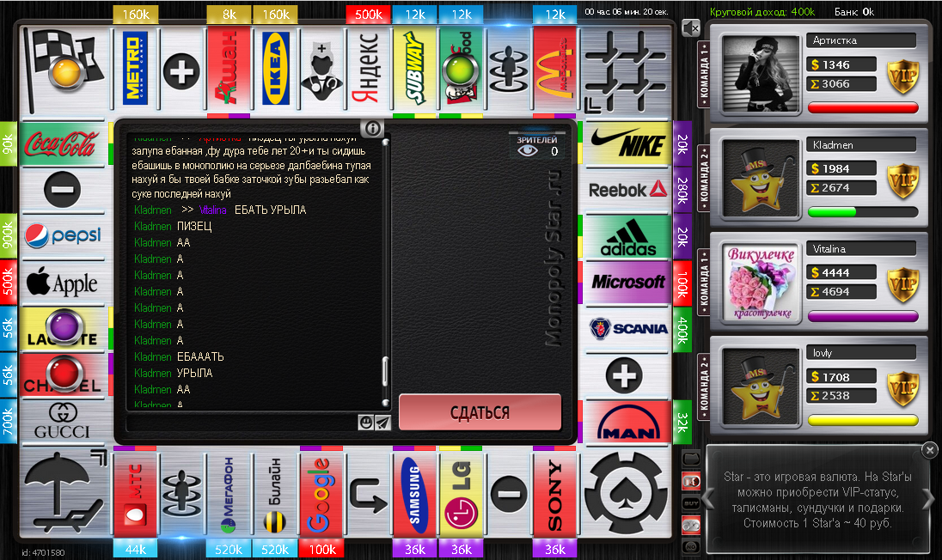The image size is (942, 560).
Task: Click the 'Круговой доход: 400k' text
Action: tap(762, 12)
